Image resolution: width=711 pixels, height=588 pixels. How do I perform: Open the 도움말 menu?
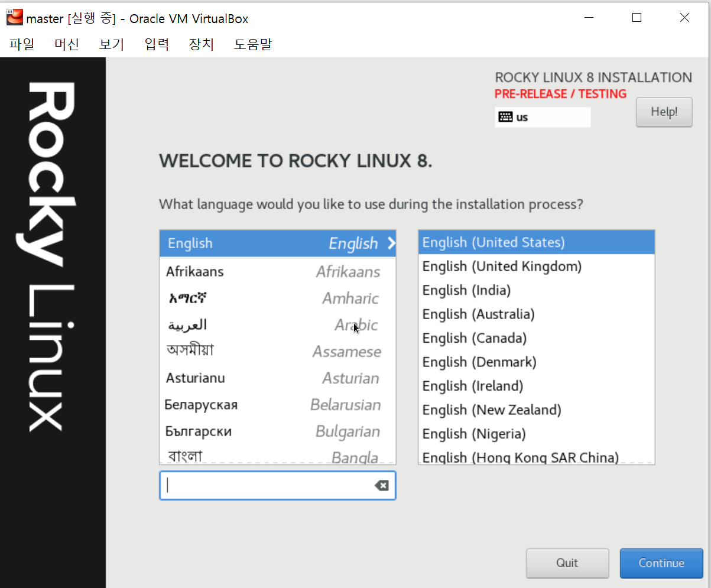pyautogui.click(x=253, y=44)
